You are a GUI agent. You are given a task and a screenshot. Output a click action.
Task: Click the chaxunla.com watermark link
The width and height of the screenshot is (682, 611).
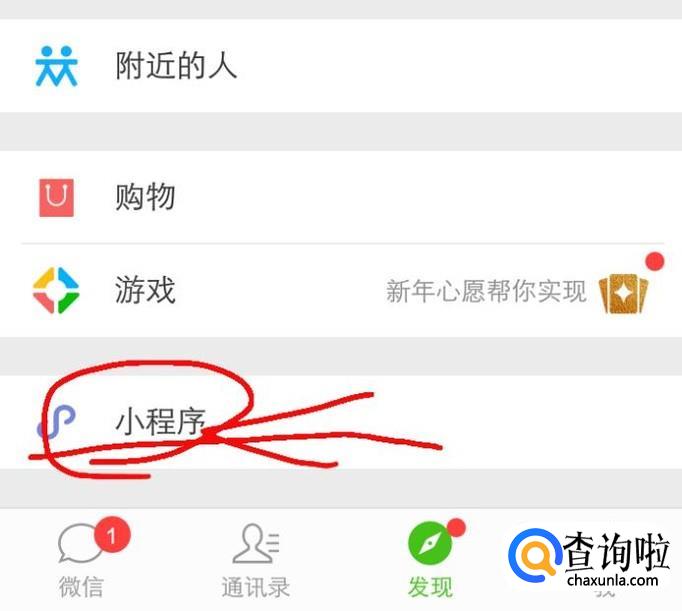612,580
